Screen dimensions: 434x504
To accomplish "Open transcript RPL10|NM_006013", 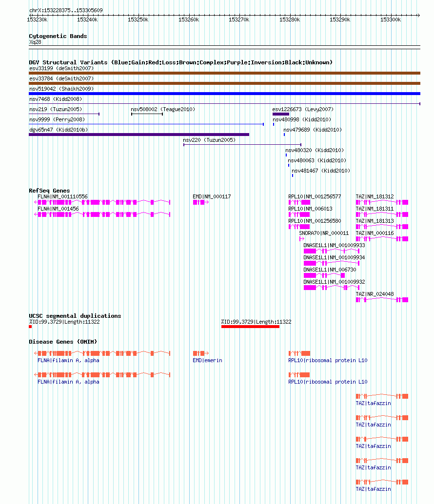I will (x=299, y=214).
